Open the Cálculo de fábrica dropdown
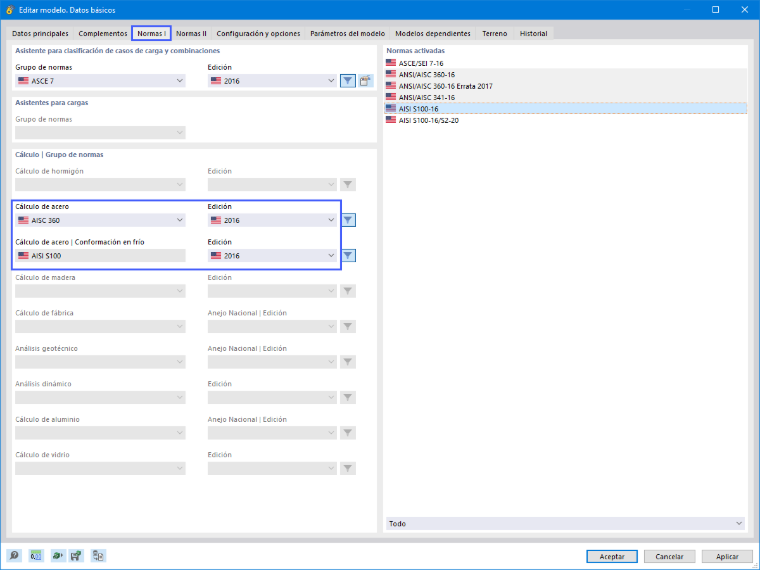 (x=100, y=326)
